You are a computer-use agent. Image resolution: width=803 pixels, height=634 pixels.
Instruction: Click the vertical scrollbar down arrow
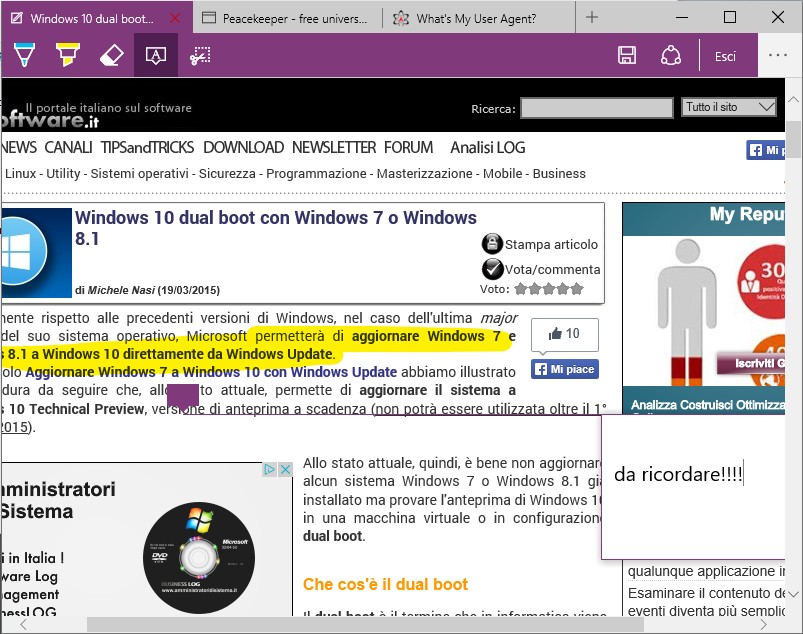(x=793, y=594)
